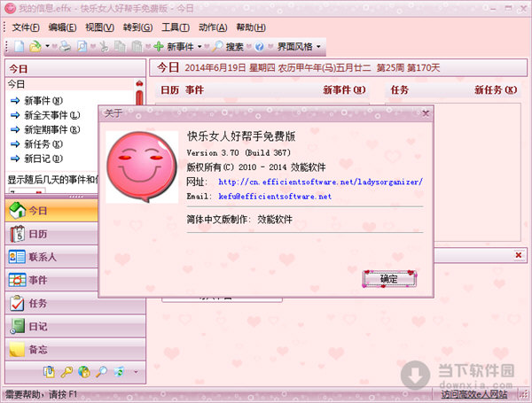532x403 pixels.
Task: Click 新事件(N) in the left panel
Action: 36,101
